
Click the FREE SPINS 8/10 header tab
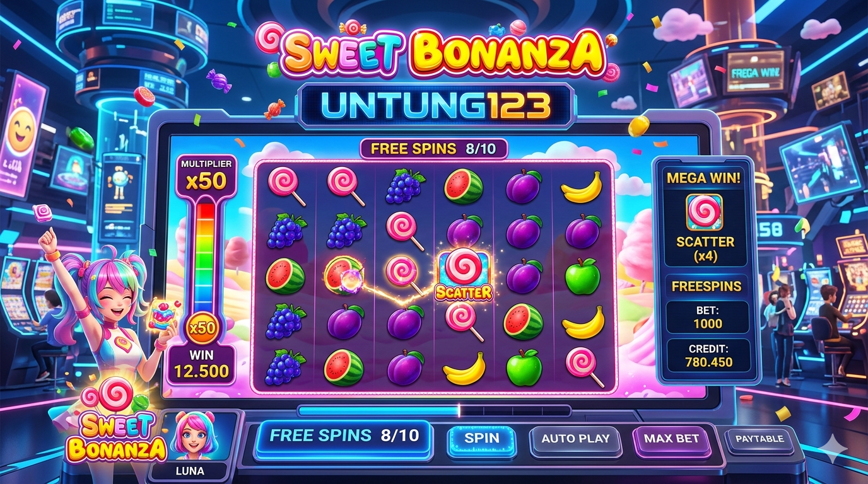(433, 149)
